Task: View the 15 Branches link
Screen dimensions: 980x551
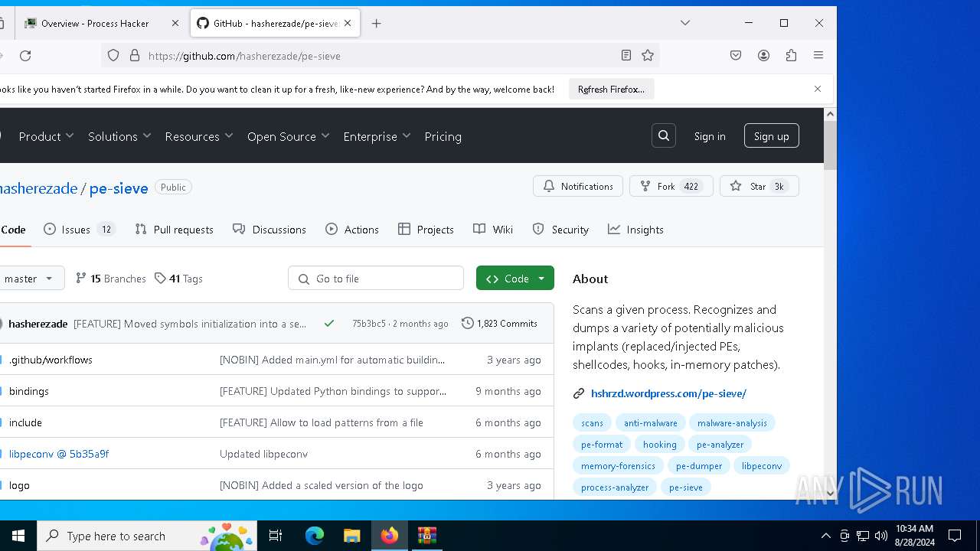Action: click(111, 279)
